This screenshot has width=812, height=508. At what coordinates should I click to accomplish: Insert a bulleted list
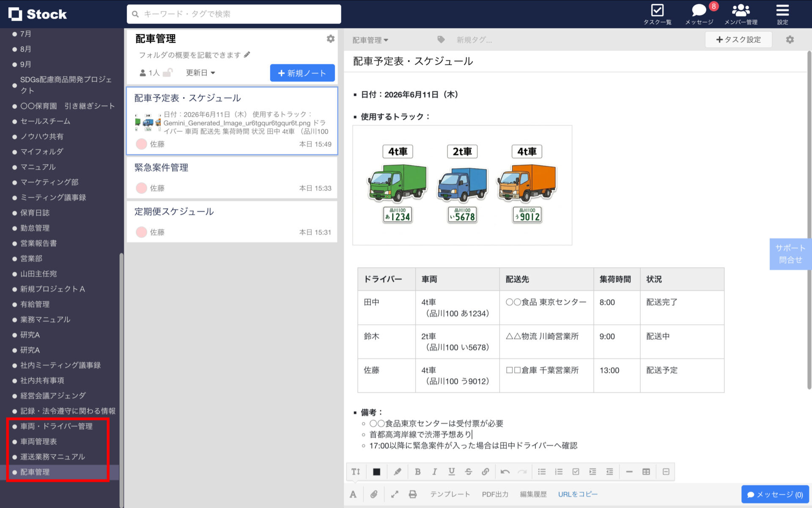(x=542, y=472)
